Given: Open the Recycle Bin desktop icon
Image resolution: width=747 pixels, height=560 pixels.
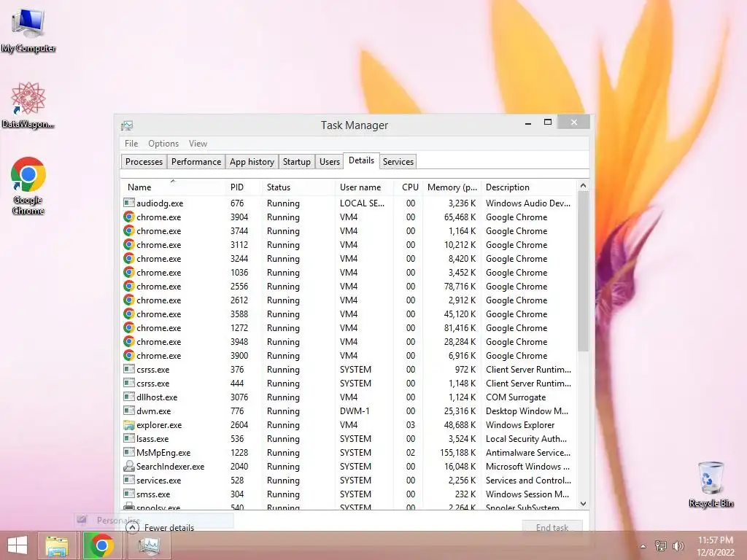Looking at the screenshot, I should coord(711,484).
